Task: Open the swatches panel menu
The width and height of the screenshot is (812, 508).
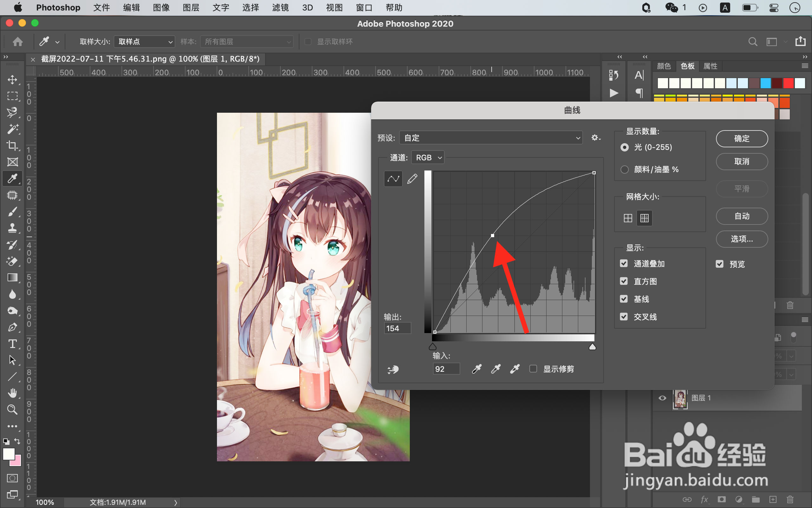Action: tap(805, 66)
